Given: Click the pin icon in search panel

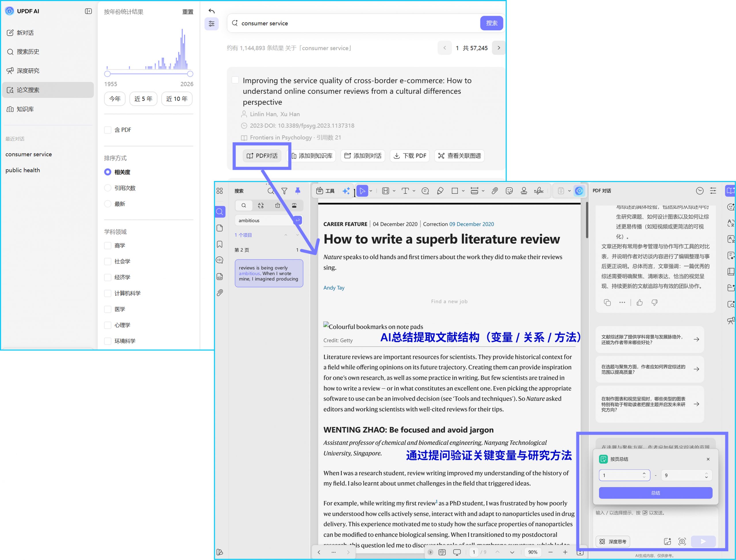Looking at the screenshot, I should click(298, 191).
